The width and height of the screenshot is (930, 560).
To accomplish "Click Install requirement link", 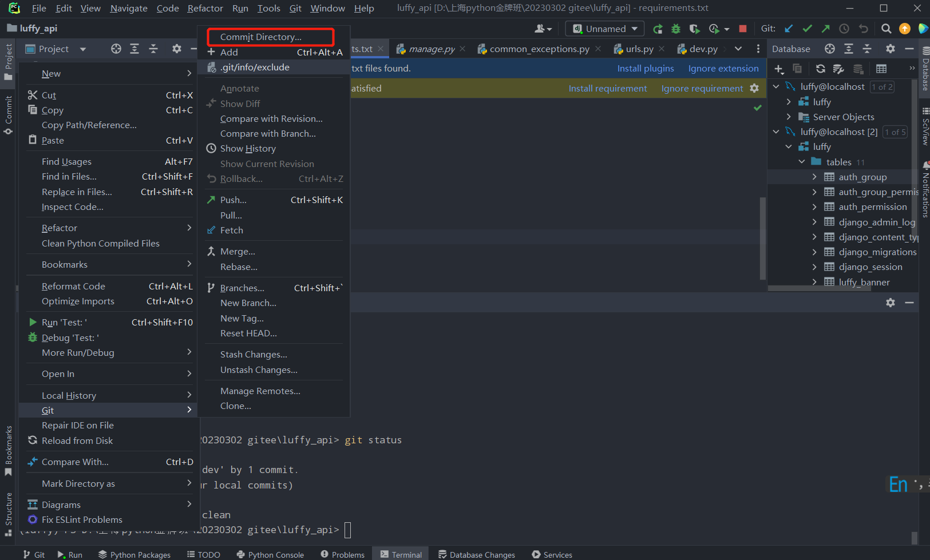I will [x=608, y=88].
